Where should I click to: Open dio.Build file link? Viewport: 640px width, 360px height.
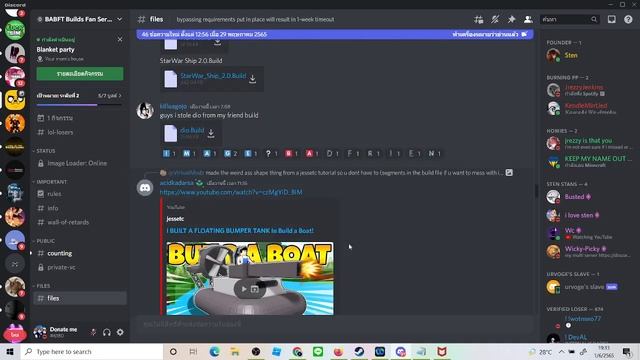pyautogui.click(x=192, y=130)
